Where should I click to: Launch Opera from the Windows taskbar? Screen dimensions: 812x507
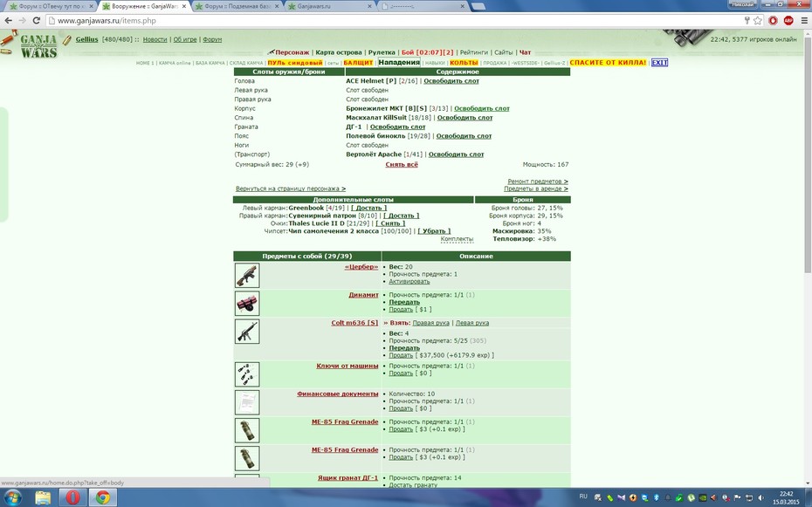72,497
